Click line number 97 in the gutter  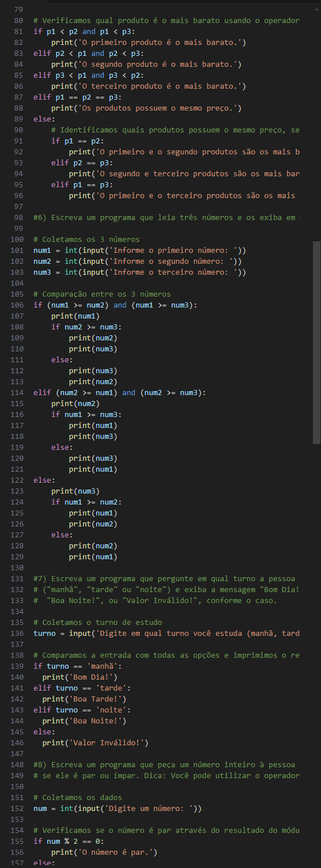(x=20, y=206)
